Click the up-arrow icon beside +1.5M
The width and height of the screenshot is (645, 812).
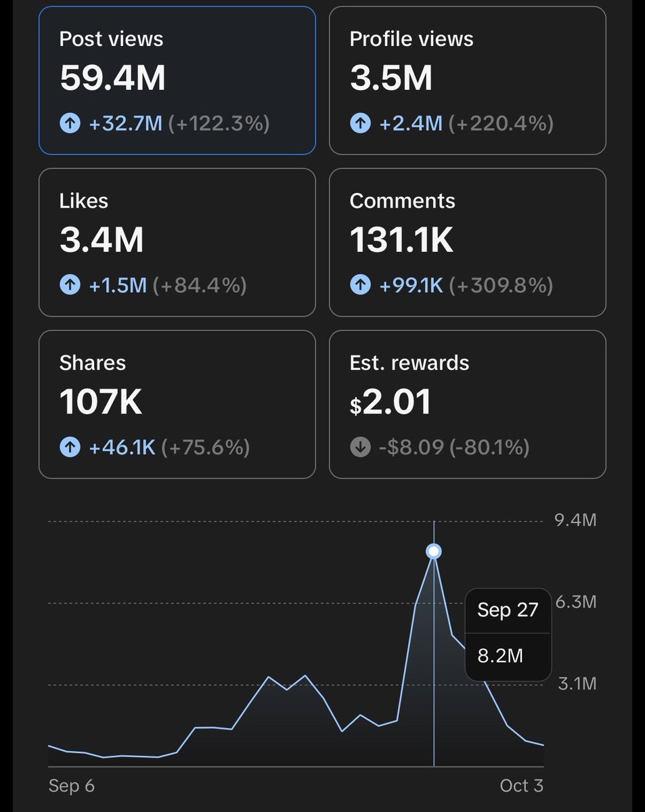point(70,286)
